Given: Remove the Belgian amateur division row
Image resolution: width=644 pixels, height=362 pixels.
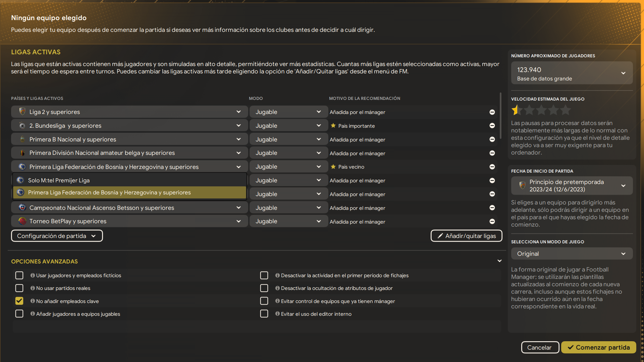Looking at the screenshot, I should (492, 153).
